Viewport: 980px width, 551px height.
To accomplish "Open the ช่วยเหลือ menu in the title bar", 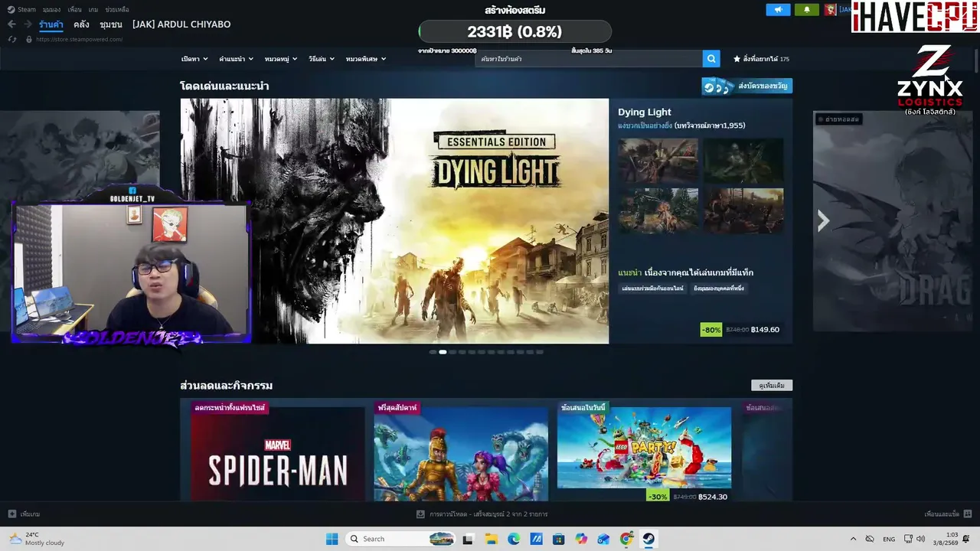I will coord(116,10).
